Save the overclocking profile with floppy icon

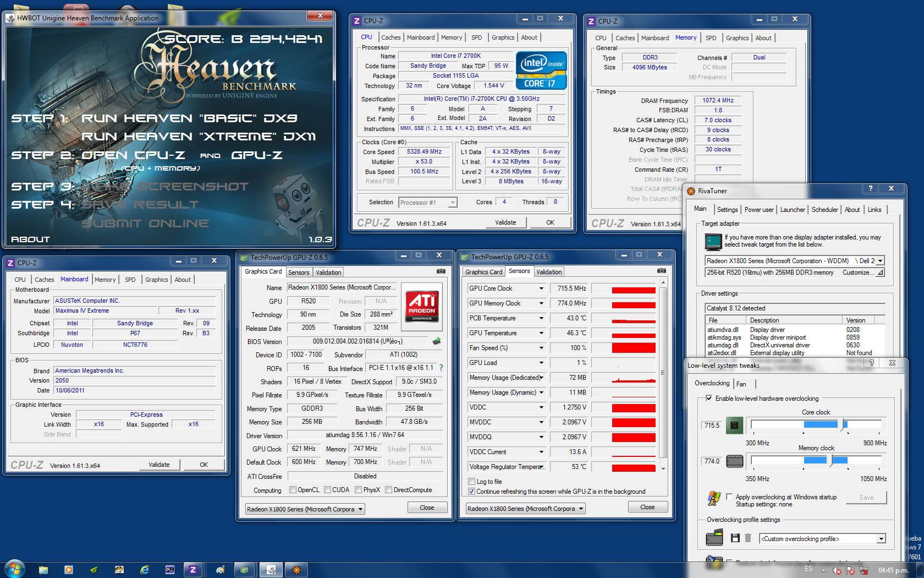[x=735, y=538]
